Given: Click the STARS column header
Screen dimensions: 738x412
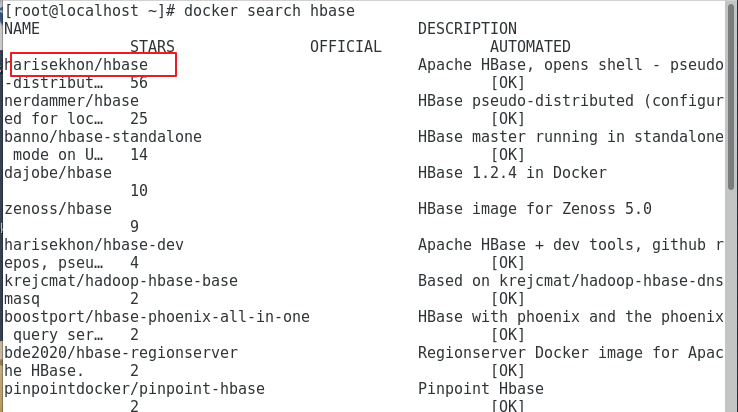Looking at the screenshot, I should coord(152,47).
